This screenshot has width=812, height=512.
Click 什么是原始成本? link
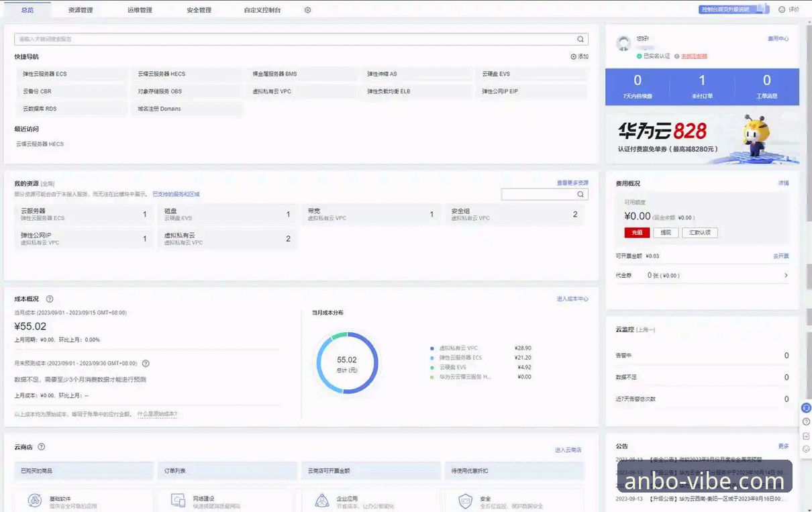[x=157, y=414]
